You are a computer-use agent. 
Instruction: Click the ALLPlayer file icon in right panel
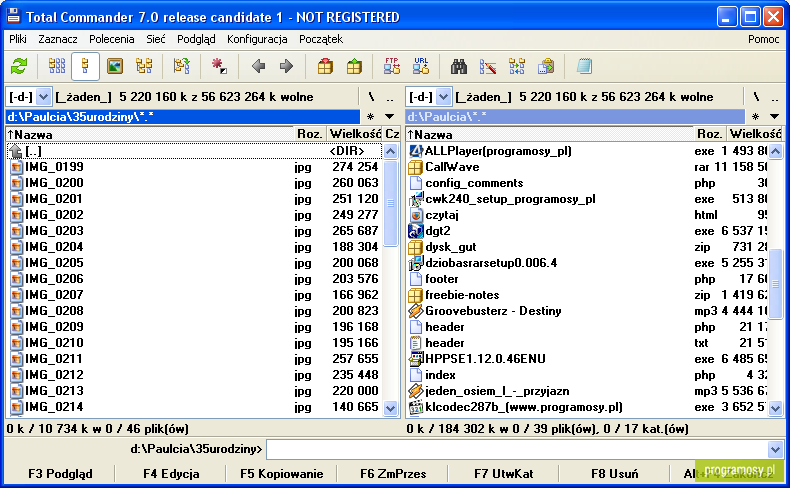point(415,151)
